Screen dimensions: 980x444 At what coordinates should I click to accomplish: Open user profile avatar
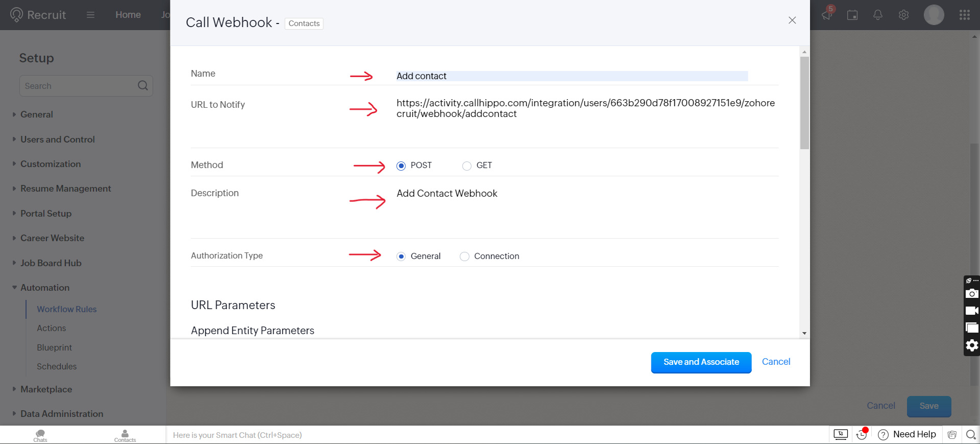(x=934, y=15)
